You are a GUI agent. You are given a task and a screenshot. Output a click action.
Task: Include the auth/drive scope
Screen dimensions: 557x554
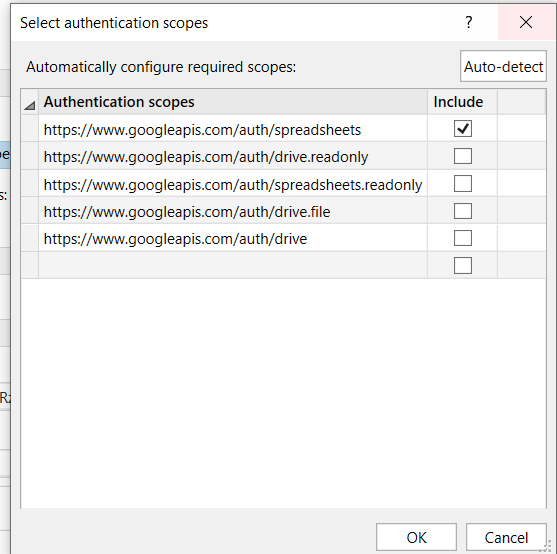pyautogui.click(x=463, y=238)
